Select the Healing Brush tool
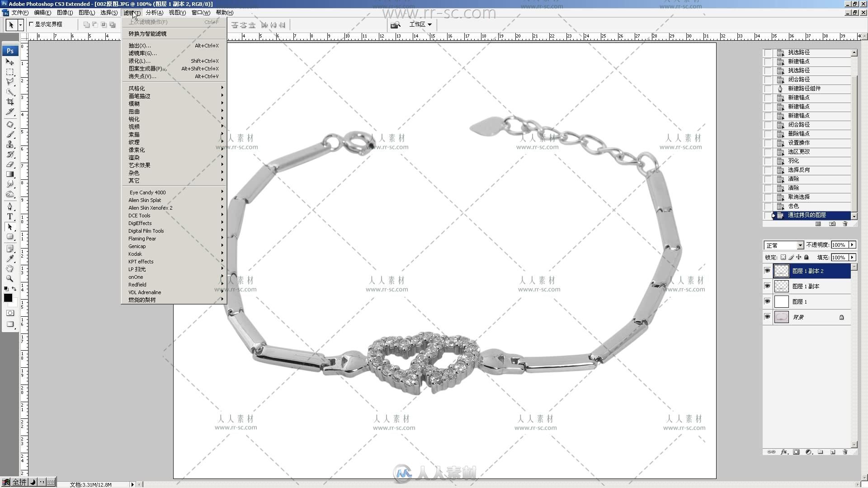The width and height of the screenshot is (868, 488). click(10, 124)
